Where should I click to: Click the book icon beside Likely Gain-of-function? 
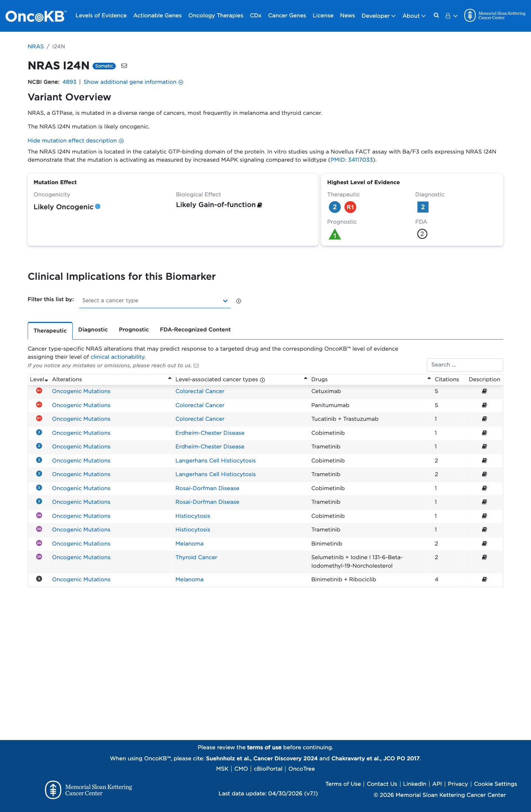[260, 205]
